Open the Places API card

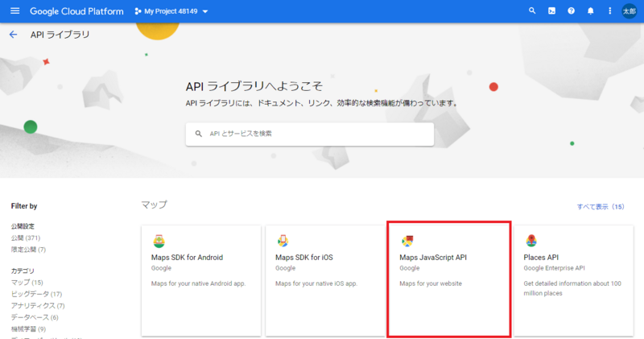(x=572, y=279)
